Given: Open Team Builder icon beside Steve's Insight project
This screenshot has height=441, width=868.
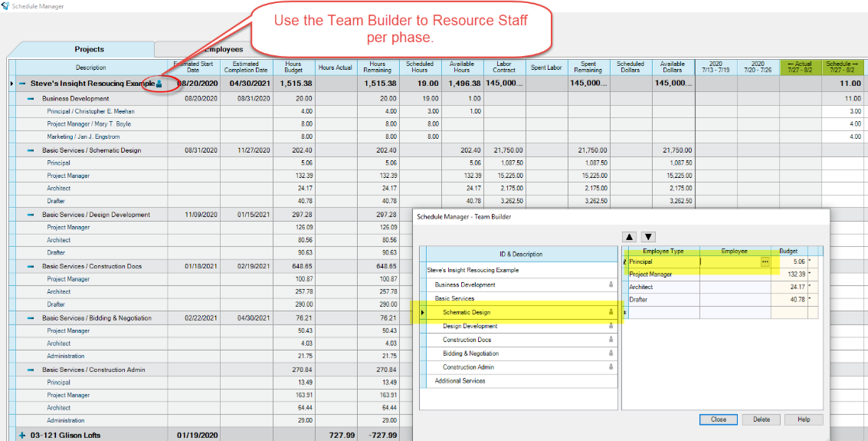Looking at the screenshot, I should [x=159, y=84].
